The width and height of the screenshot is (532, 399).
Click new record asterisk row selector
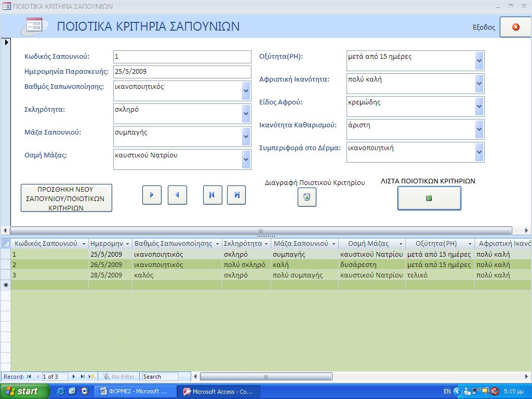[x=6, y=285]
